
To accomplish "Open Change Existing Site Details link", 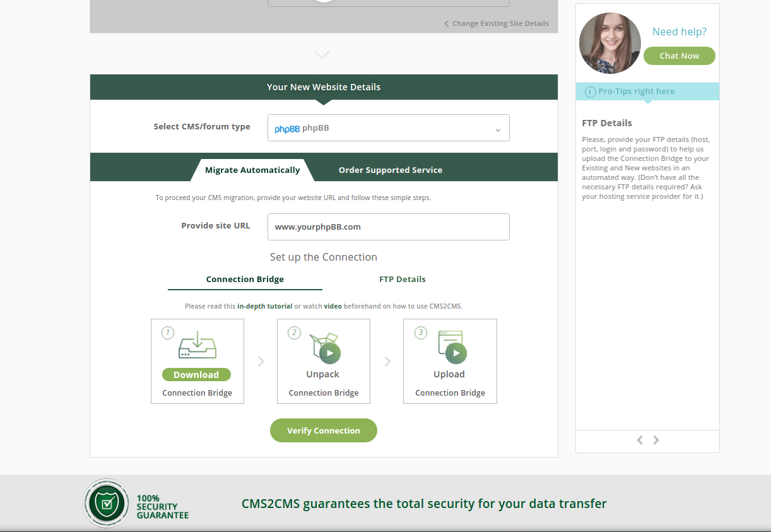I will coord(496,23).
